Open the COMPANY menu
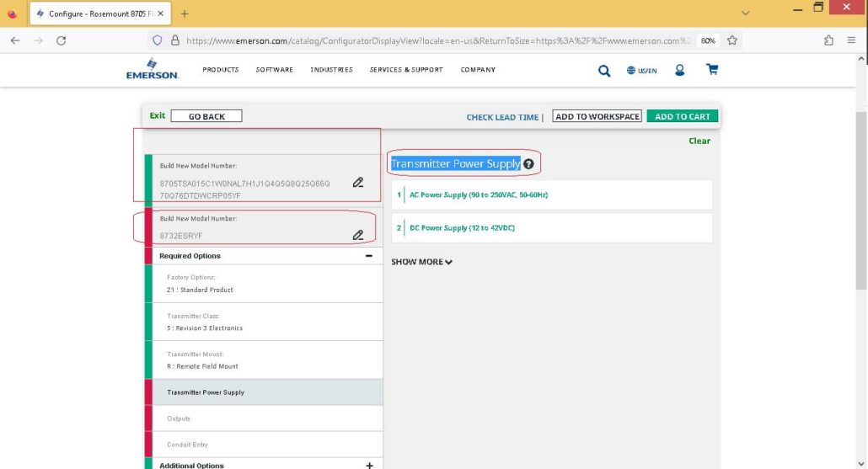This screenshot has height=469, width=868. tap(478, 70)
